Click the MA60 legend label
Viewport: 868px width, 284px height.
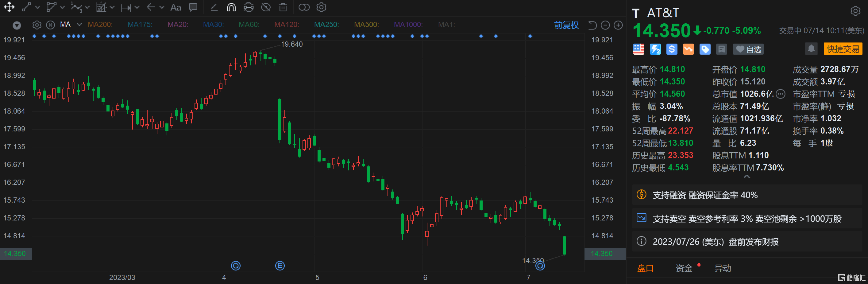pos(249,25)
